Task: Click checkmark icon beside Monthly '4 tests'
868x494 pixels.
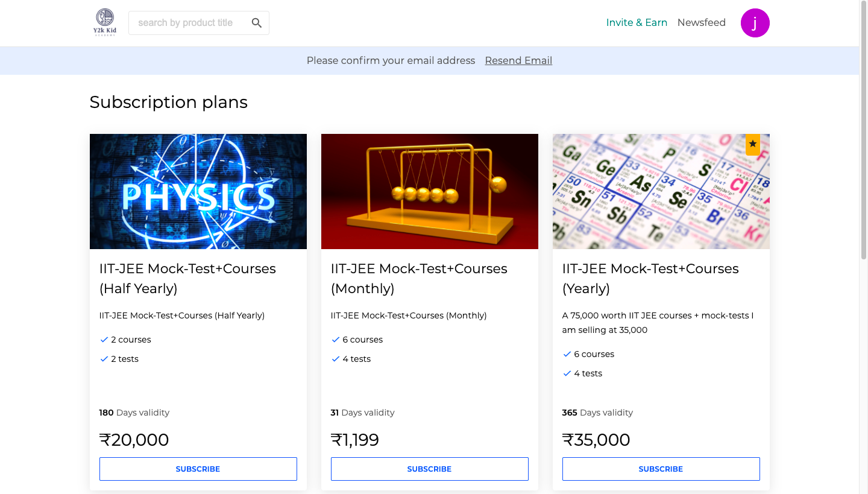Action: pyautogui.click(x=335, y=359)
